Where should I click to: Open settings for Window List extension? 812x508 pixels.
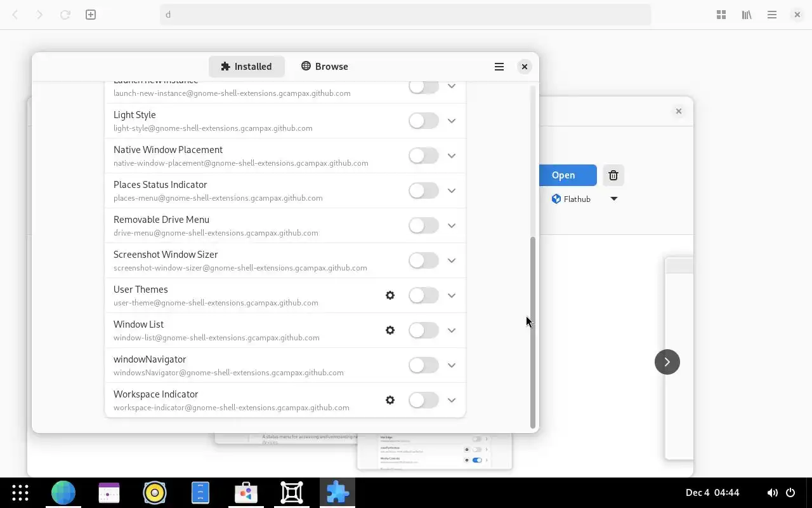(x=390, y=330)
